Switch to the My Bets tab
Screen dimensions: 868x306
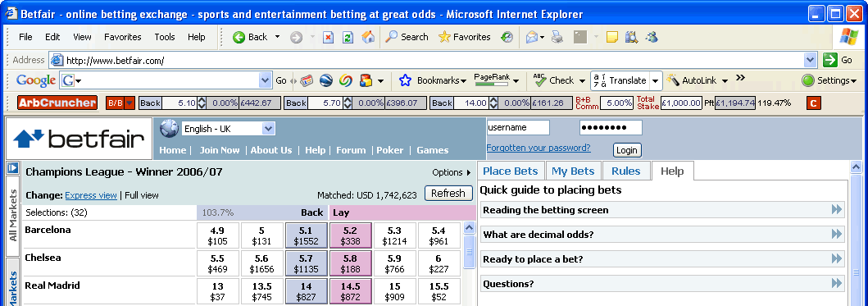coord(573,171)
